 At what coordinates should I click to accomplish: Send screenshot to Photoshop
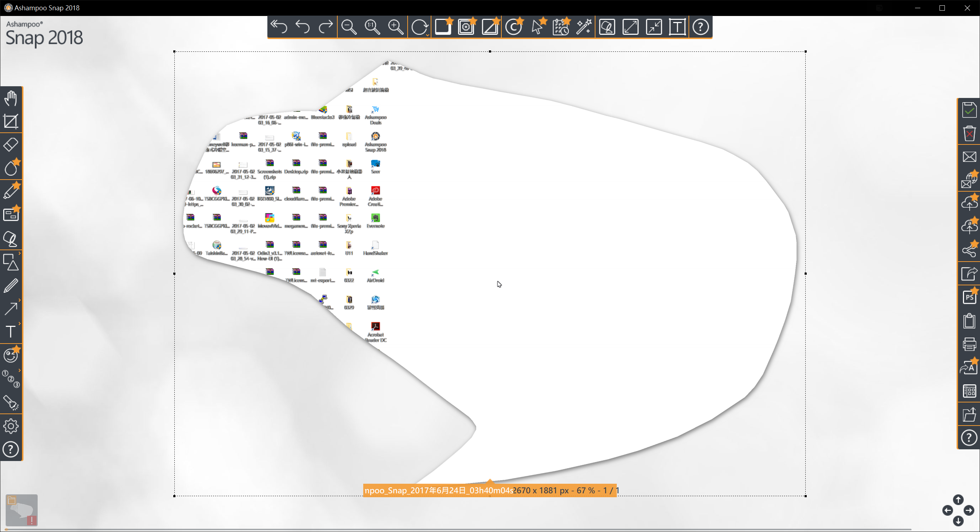(969, 298)
